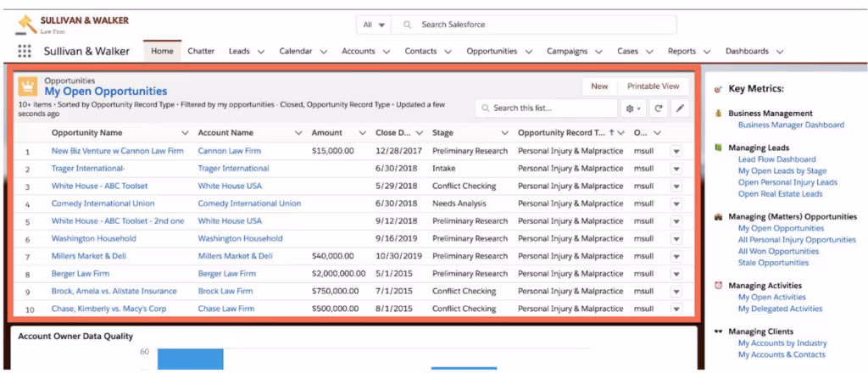
Task: Open the My Open Opportunities list title
Action: 106,92
